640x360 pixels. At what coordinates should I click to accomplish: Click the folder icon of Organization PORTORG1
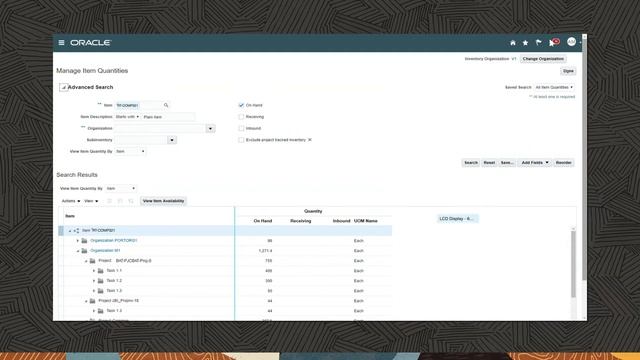[x=84, y=241]
